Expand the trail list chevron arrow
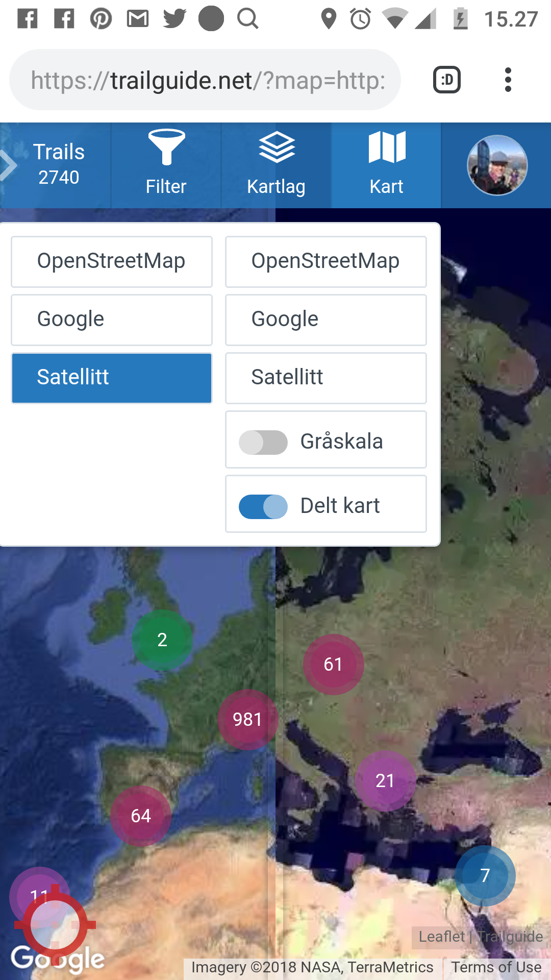551x980 pixels. pos(8,165)
